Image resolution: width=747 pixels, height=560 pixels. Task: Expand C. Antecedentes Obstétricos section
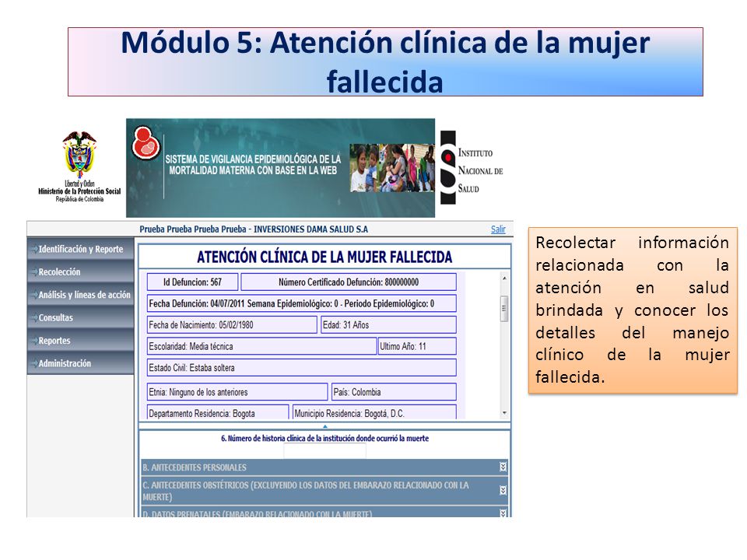click(324, 491)
